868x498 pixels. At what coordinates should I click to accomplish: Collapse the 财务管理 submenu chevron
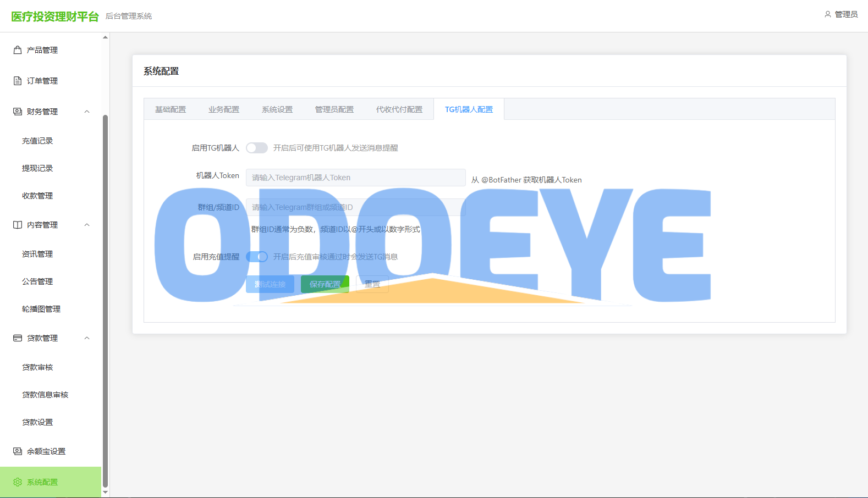(87, 112)
